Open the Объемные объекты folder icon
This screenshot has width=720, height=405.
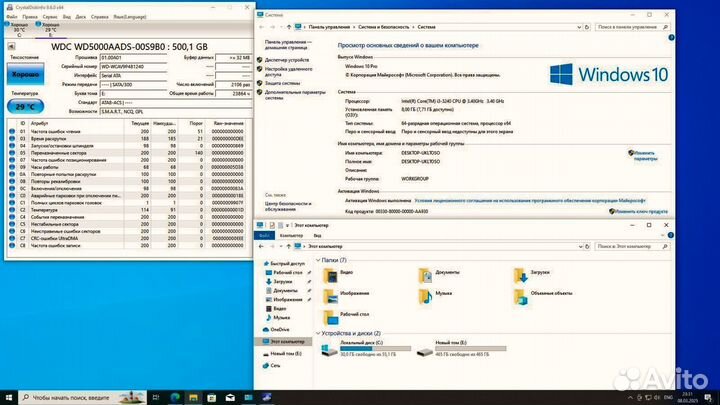[521, 296]
